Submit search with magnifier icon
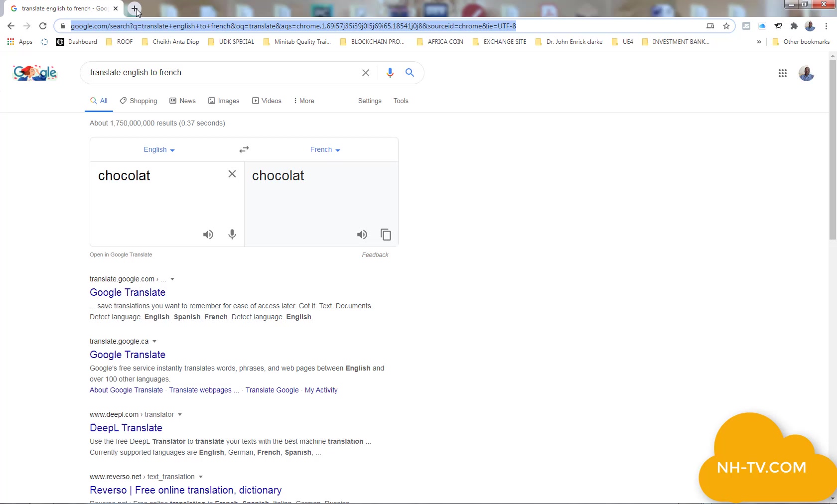 [x=410, y=73]
